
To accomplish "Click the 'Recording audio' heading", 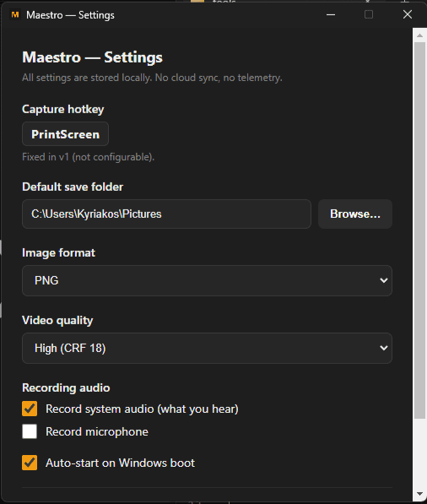I will (x=66, y=387).
